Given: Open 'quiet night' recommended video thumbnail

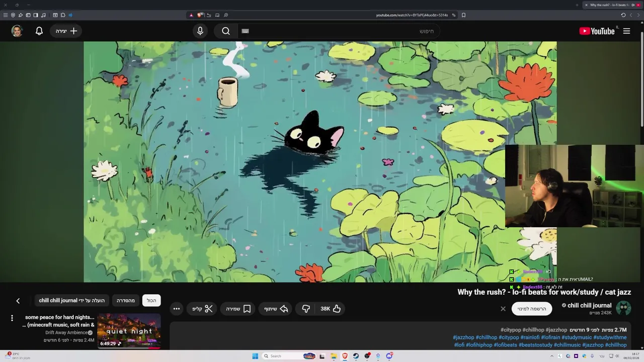Looking at the screenshot, I should click(x=129, y=331).
